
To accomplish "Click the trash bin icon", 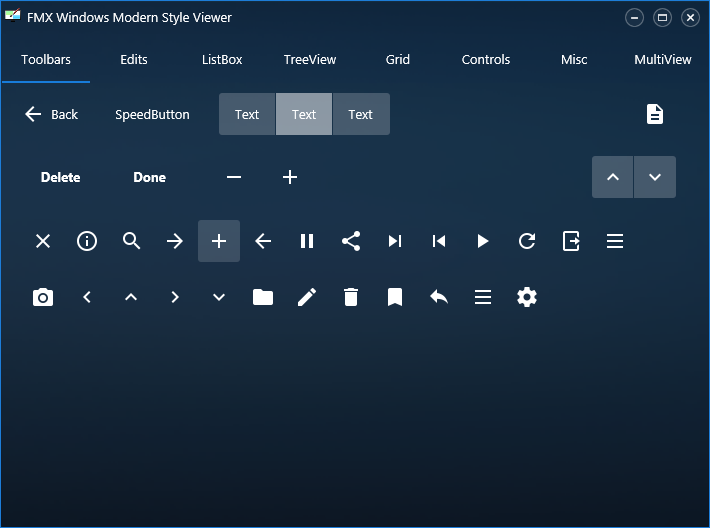I will point(351,297).
